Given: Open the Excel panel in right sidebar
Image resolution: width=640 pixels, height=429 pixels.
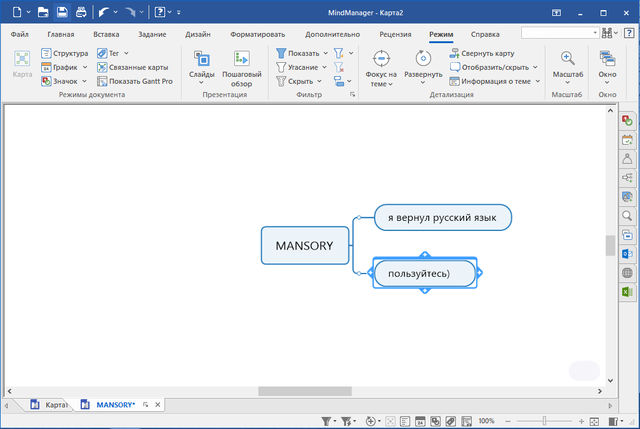Looking at the screenshot, I should point(627,291).
